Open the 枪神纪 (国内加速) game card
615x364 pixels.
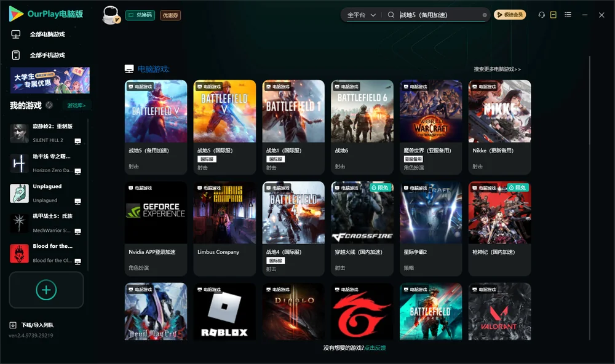pos(499,229)
